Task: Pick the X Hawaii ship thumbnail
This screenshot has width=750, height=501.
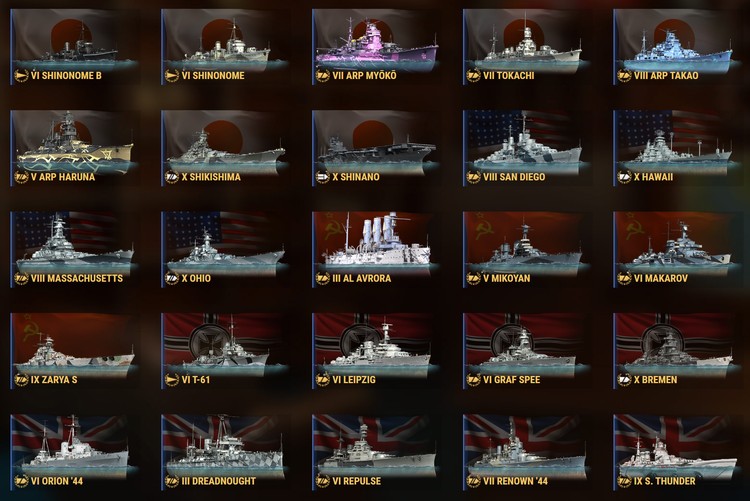Action: click(674, 148)
